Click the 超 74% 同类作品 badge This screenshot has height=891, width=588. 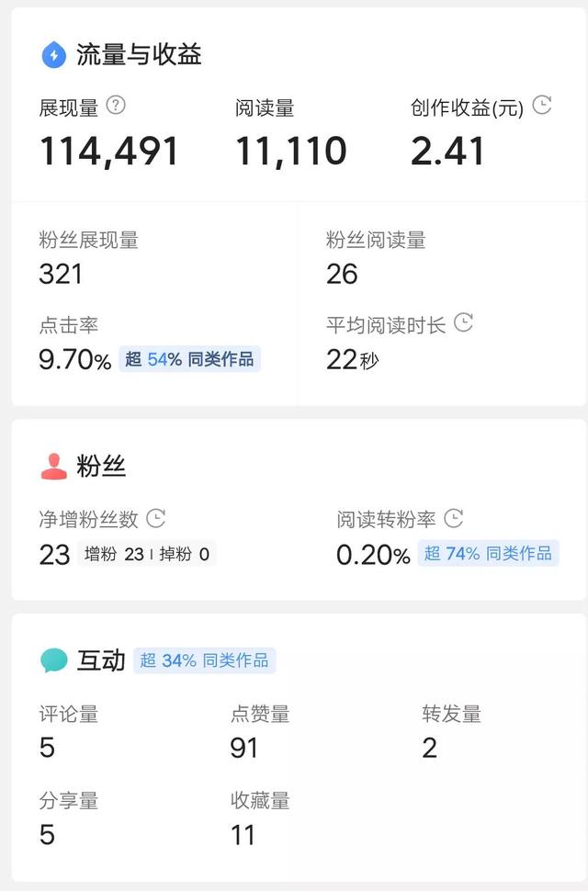point(488,553)
